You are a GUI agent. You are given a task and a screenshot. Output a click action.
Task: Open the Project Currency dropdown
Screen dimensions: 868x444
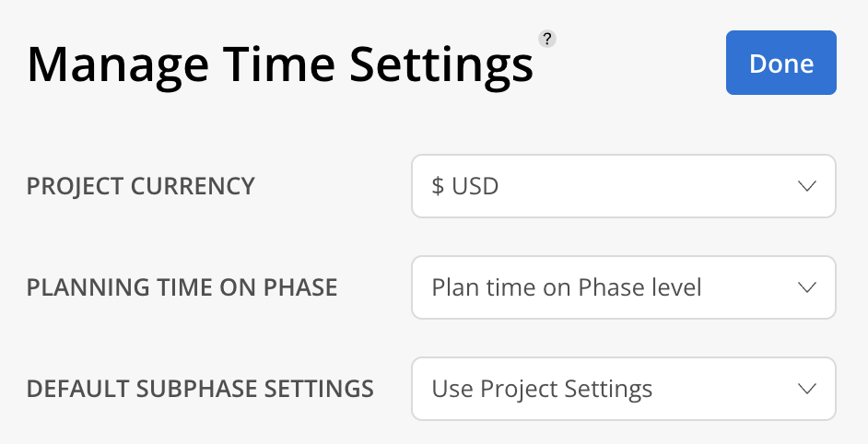coord(623,186)
